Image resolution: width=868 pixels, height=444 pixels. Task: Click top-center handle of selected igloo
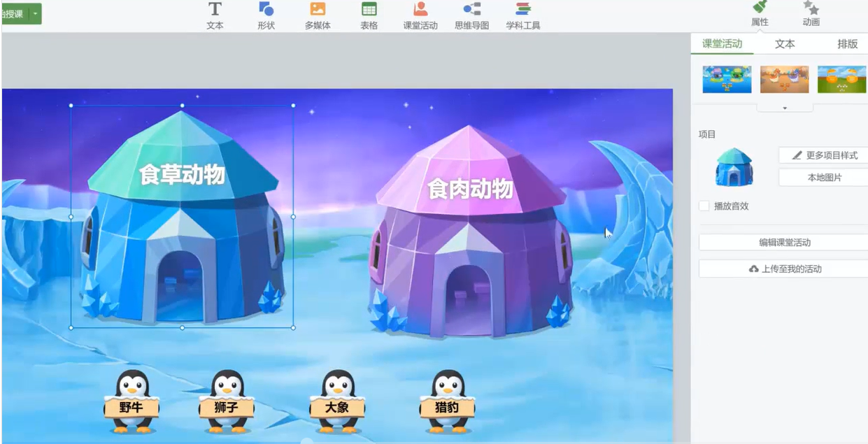tap(182, 106)
